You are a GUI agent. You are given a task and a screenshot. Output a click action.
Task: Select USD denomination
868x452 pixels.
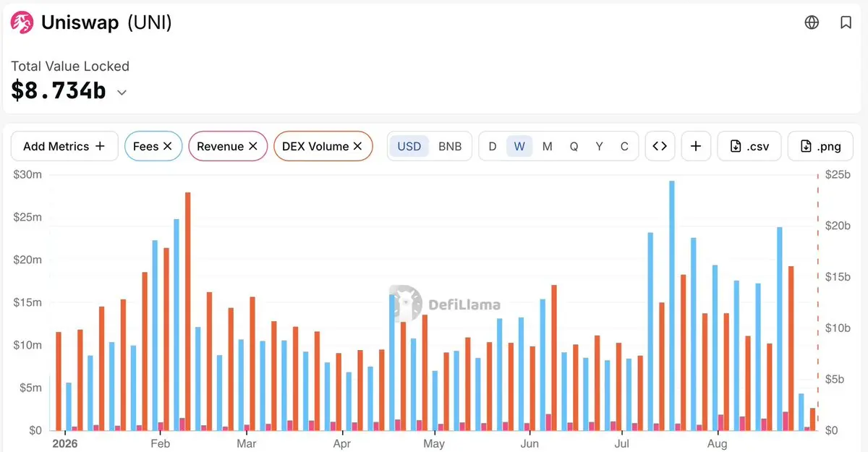click(x=409, y=146)
